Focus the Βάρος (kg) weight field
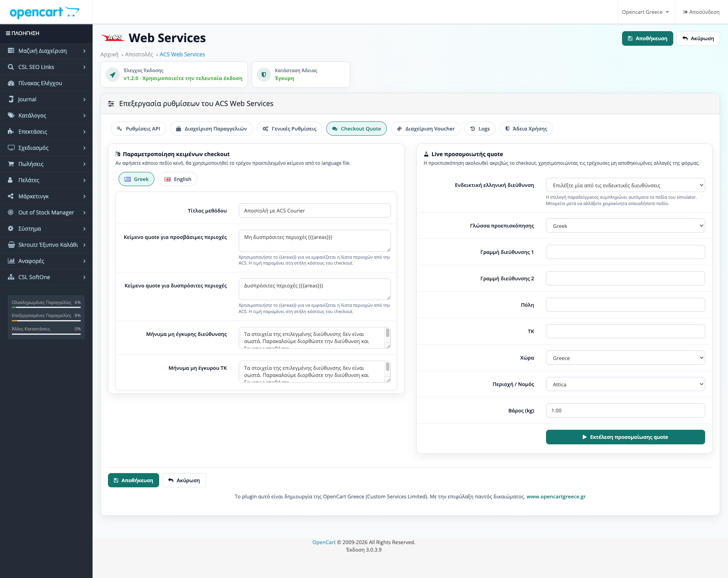Screen dimensions: 728x578 [625, 410]
